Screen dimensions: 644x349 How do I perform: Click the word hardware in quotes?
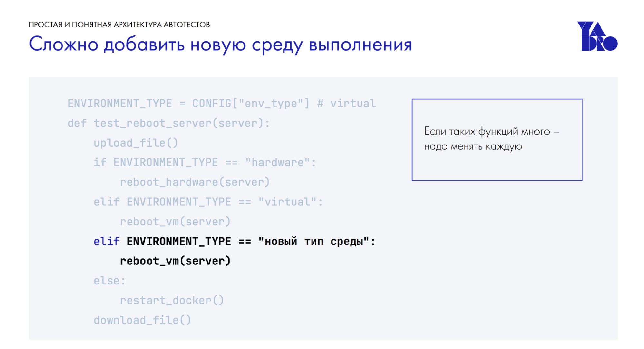(x=279, y=162)
